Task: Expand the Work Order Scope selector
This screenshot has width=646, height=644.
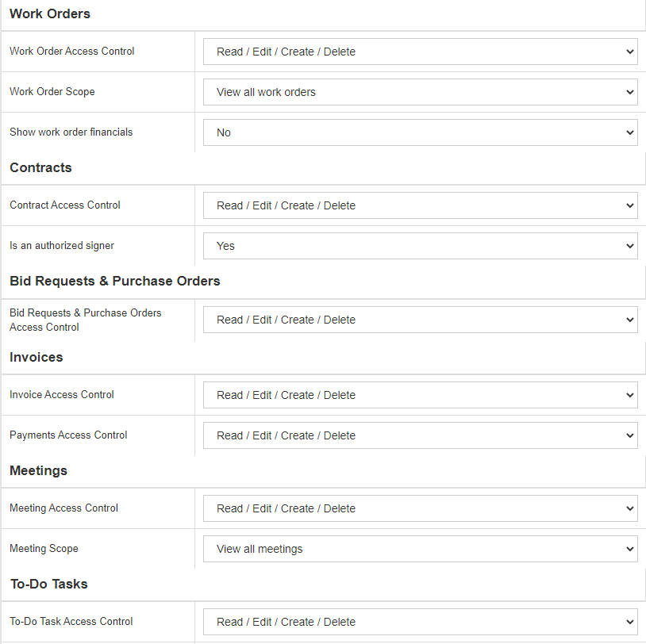Action: 420,92
